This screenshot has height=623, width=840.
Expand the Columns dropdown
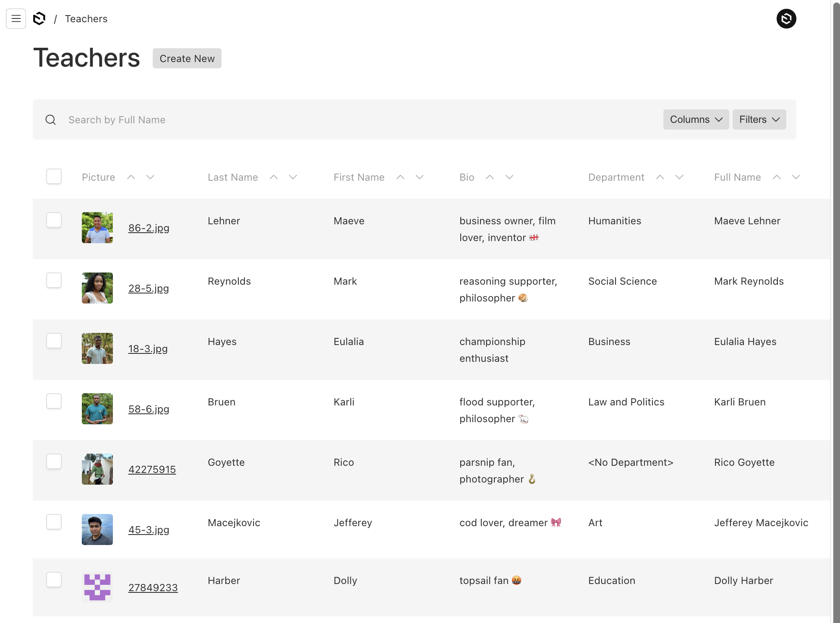point(696,119)
